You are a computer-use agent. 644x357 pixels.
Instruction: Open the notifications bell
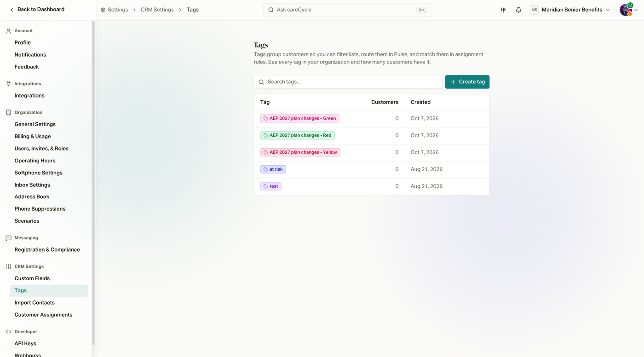click(518, 10)
